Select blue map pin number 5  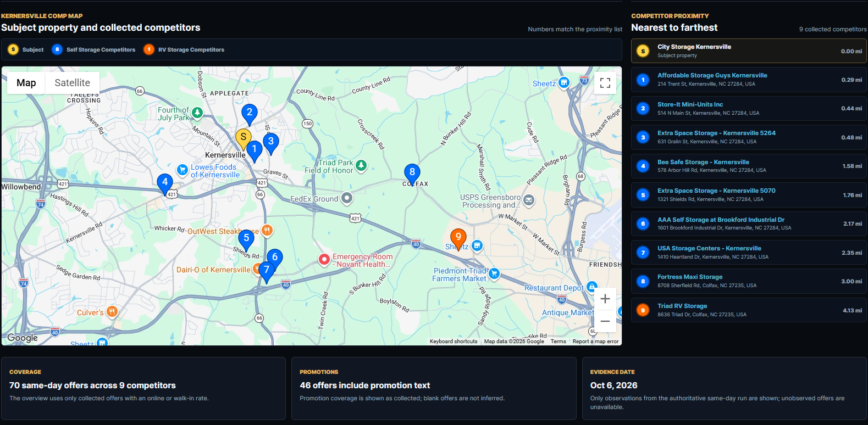click(x=246, y=241)
